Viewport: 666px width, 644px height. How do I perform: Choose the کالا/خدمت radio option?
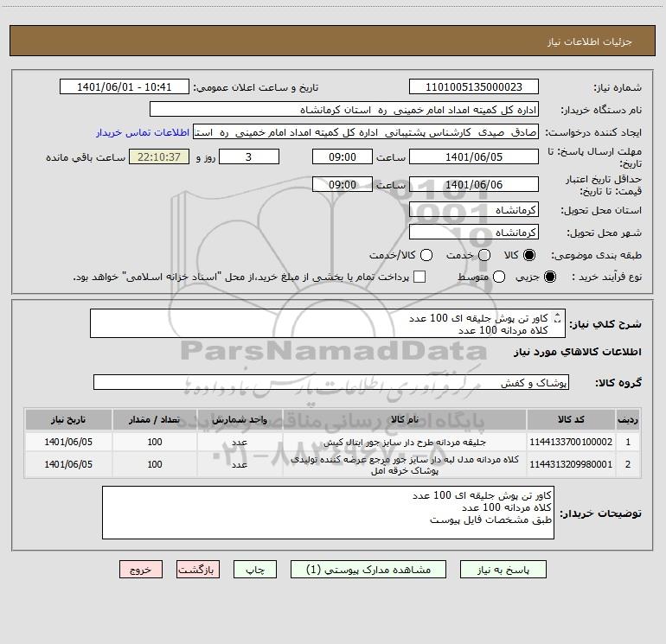click(426, 255)
